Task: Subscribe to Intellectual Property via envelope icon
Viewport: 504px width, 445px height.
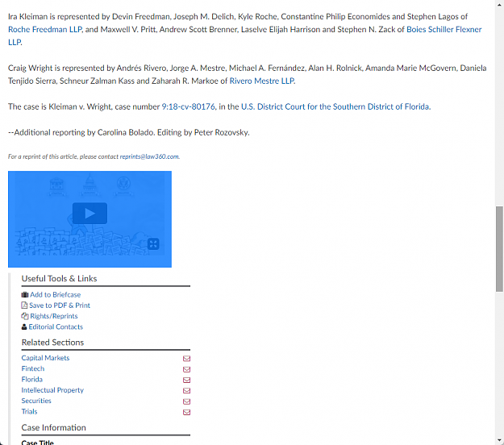Action: [186, 391]
